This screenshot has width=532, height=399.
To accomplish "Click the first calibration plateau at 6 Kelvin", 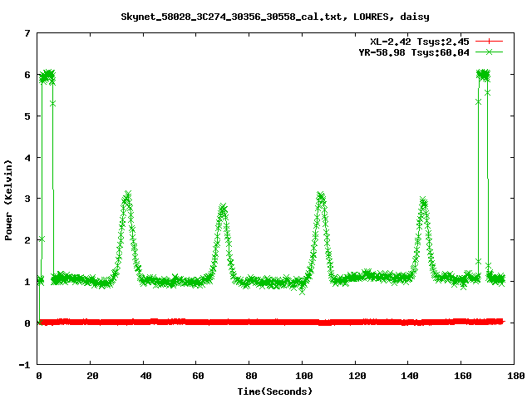I will click(x=47, y=76).
